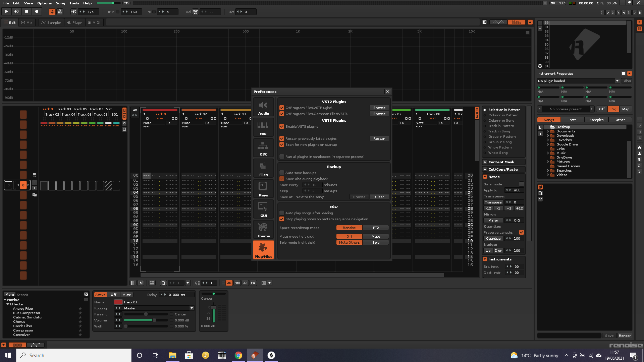Expand the Pictures folder
Viewport: 644px width, 362px height.
point(548,162)
